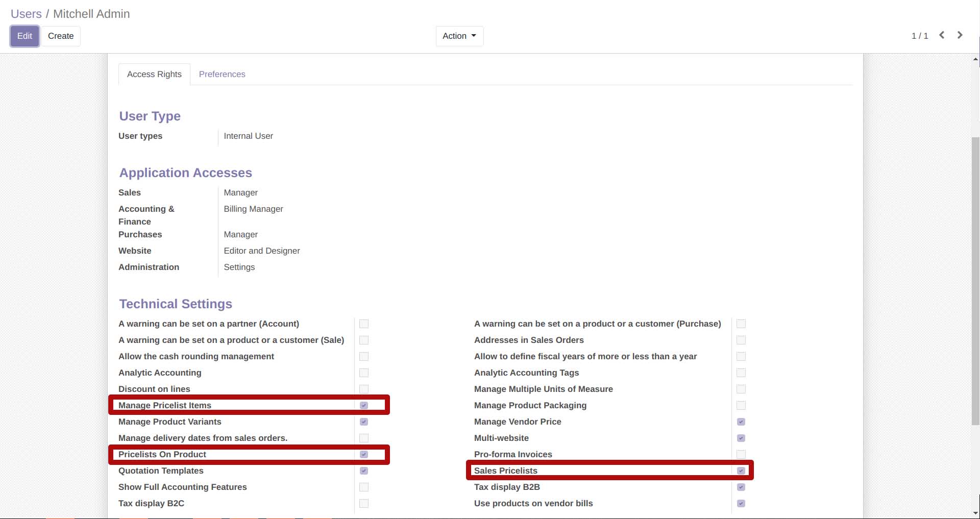The width and height of the screenshot is (980, 519).
Task: Click the Administration 'Settings' value
Action: click(239, 267)
